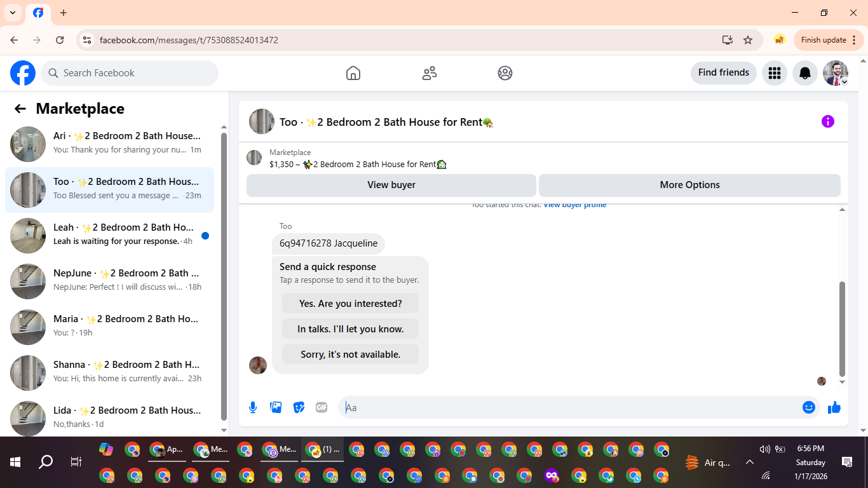The width and height of the screenshot is (868, 488).
Task: Open the Friends icon in top navigation
Action: (430, 73)
